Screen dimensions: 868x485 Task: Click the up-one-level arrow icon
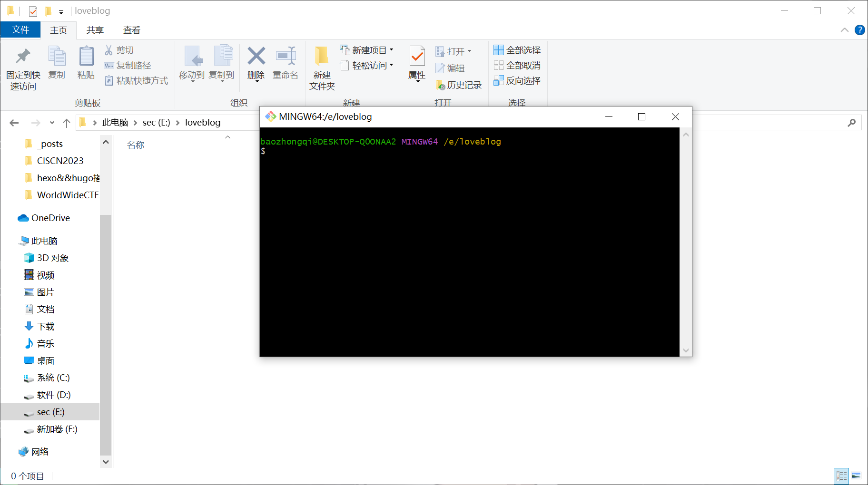(67, 123)
